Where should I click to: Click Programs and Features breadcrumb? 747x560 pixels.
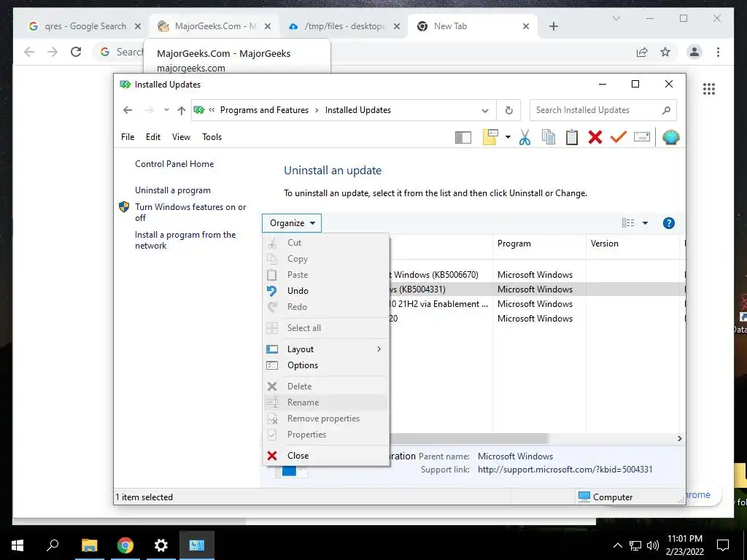tap(264, 110)
